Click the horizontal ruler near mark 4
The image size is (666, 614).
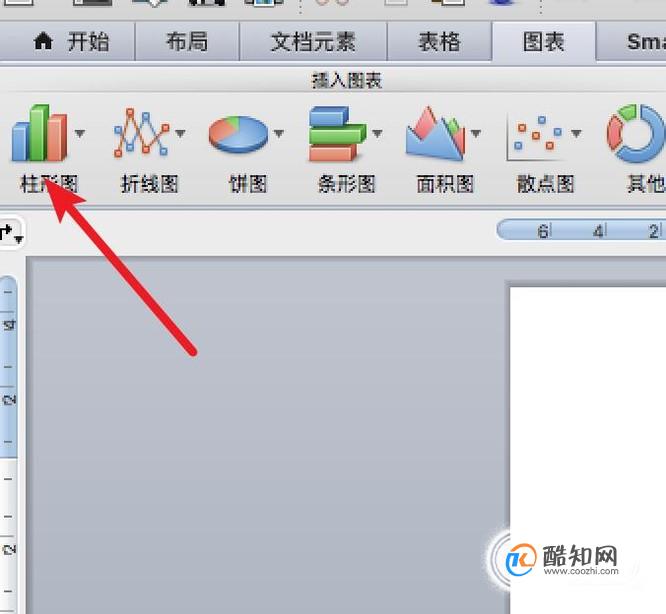click(x=598, y=231)
